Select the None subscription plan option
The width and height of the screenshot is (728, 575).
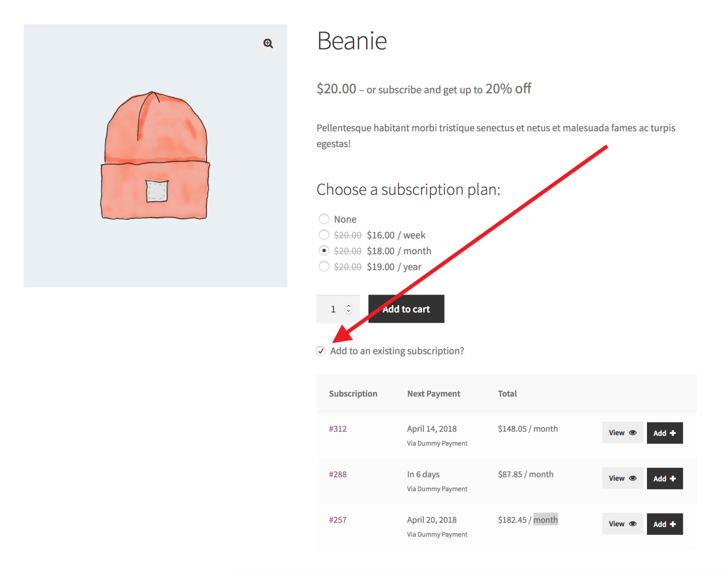coord(324,219)
